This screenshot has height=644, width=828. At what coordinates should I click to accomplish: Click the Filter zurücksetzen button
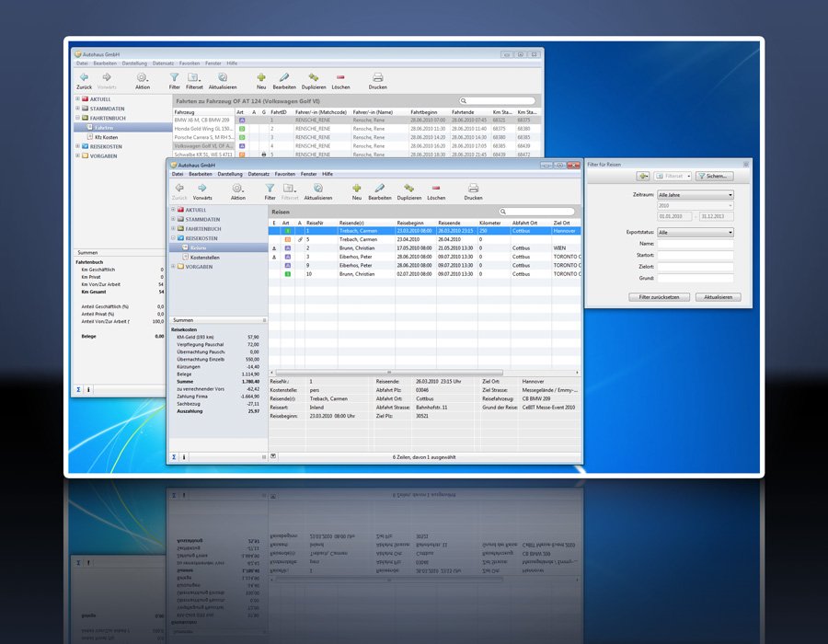(x=659, y=297)
